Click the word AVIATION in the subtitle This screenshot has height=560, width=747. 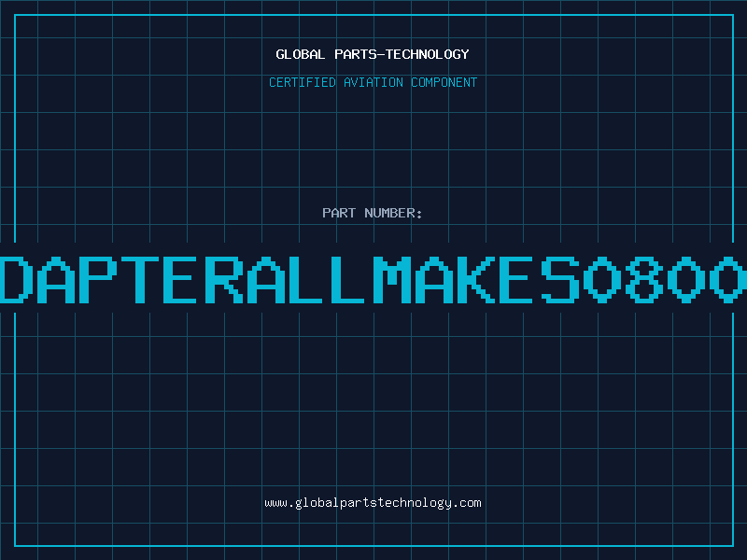tap(373, 82)
